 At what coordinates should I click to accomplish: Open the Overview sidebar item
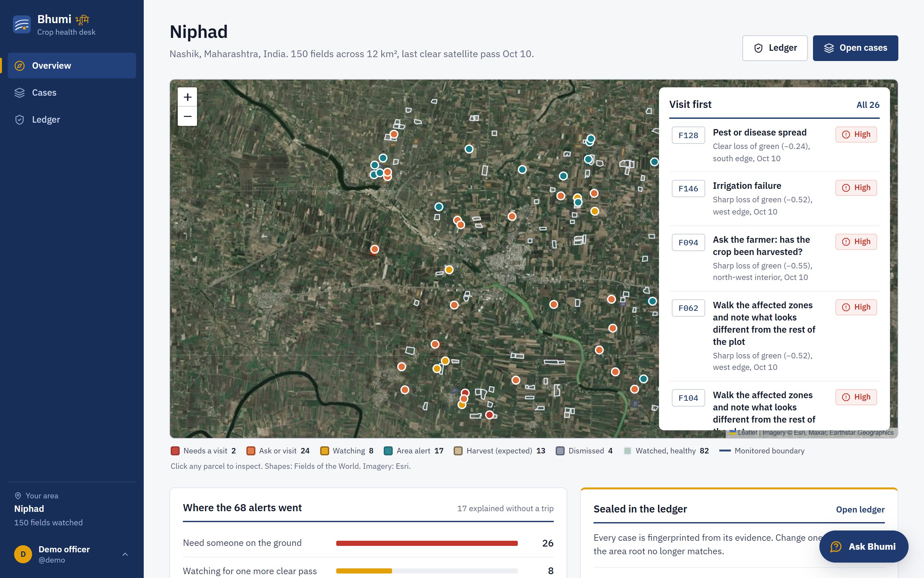[72, 66]
